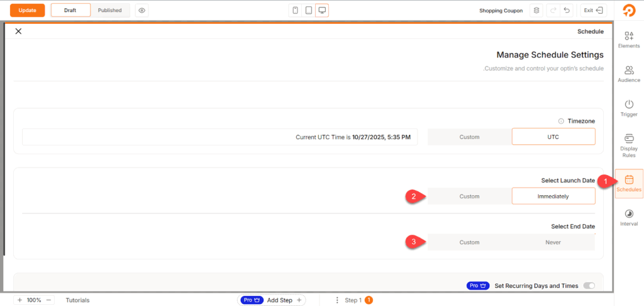Screen dimensions: 644x306
Task: Close the Schedule panel with the X
Action: tap(18, 31)
